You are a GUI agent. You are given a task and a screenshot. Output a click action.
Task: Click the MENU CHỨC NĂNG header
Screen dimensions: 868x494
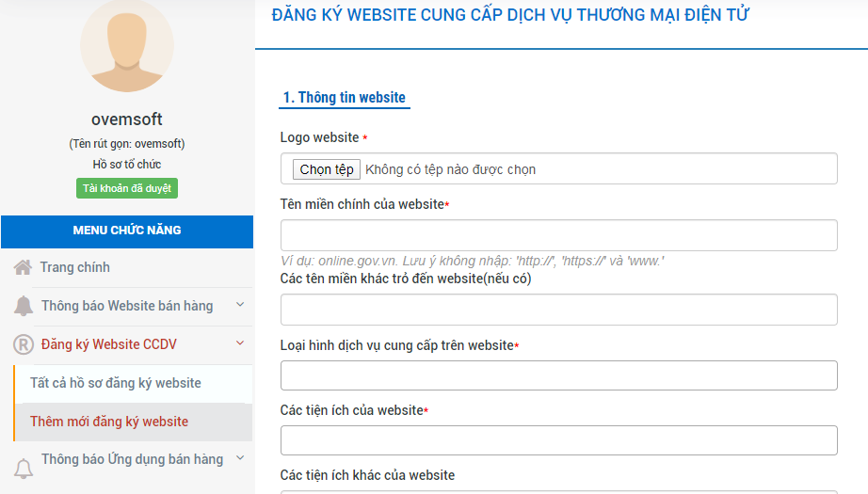point(127,231)
